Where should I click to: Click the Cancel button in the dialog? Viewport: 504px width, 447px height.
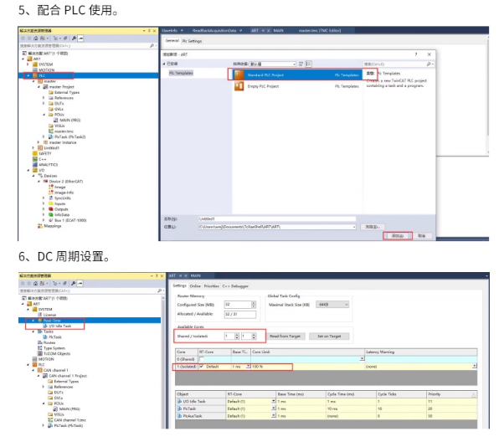422,235
